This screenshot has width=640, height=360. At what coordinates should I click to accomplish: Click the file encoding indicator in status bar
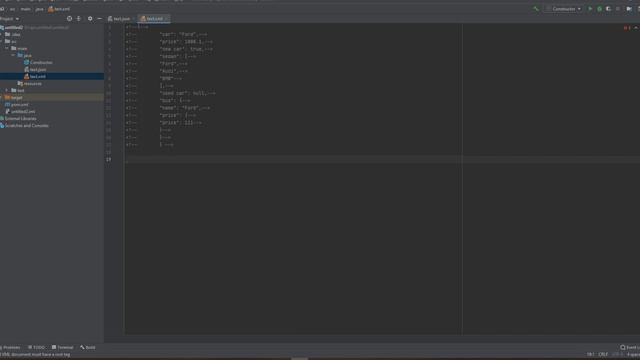618,354
